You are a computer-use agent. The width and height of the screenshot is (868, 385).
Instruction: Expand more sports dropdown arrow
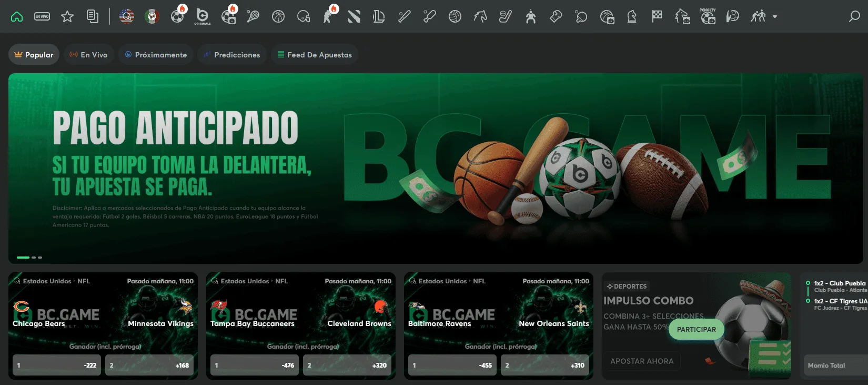pos(775,17)
